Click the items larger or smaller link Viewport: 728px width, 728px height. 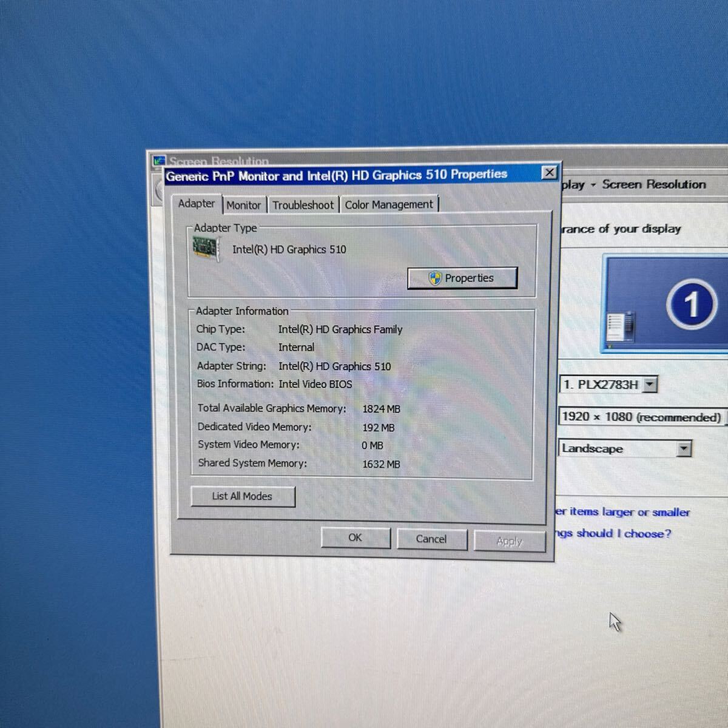point(622,512)
